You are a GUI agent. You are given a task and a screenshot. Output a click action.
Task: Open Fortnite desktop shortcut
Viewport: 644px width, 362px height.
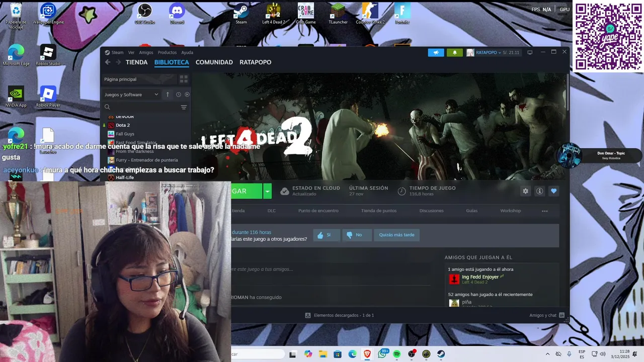click(x=402, y=14)
